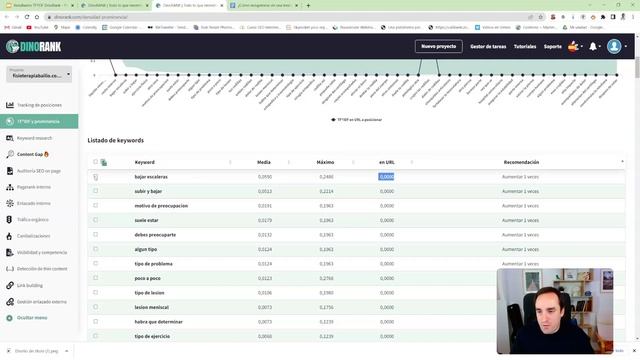Open Soporte in header
The image size is (640, 360).
click(553, 47)
